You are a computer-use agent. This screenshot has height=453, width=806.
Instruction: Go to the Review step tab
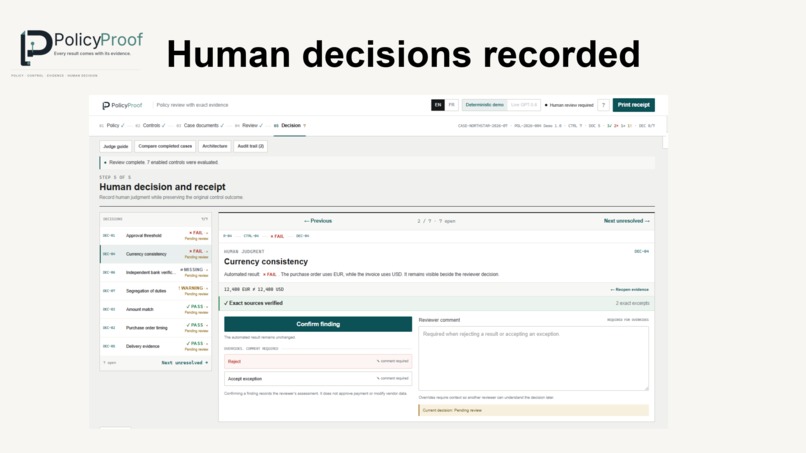(x=249, y=125)
